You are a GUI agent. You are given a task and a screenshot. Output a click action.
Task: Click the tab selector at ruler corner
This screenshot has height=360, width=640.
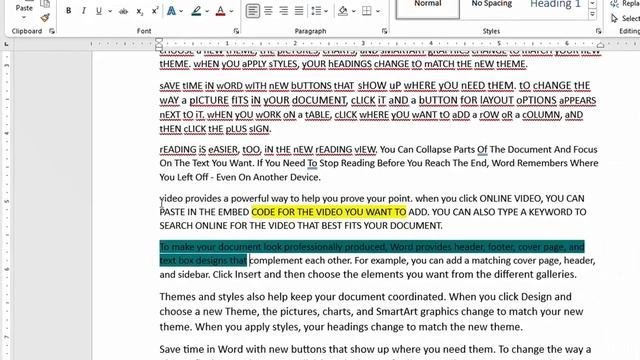(x=6, y=44)
